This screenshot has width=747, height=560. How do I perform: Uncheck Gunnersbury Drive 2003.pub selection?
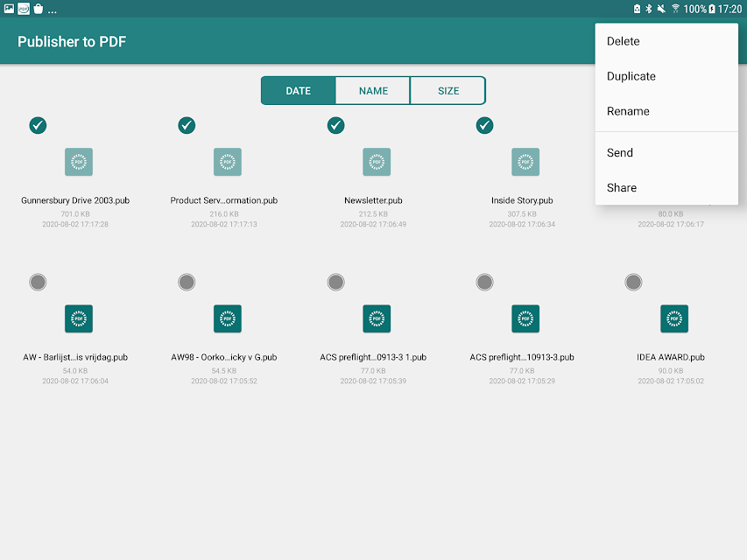[38, 125]
